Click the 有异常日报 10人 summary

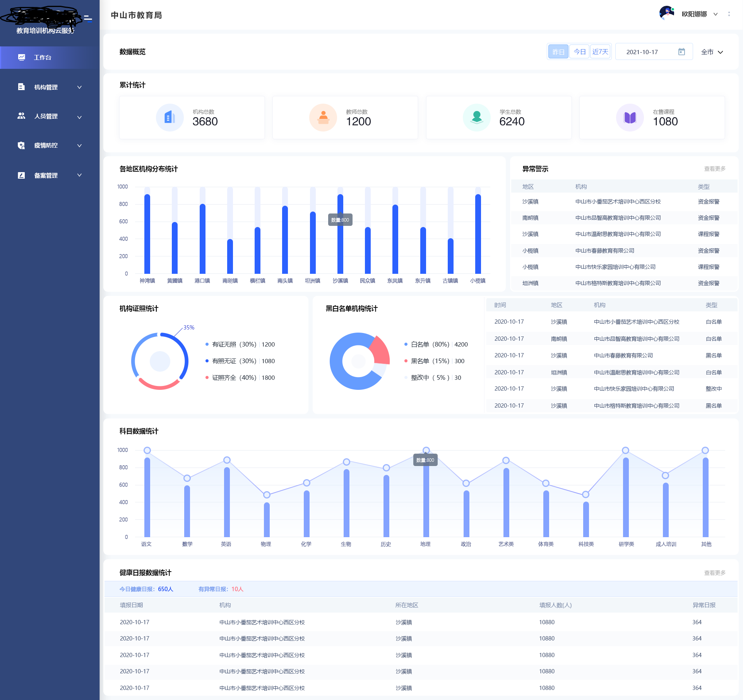coord(221,589)
